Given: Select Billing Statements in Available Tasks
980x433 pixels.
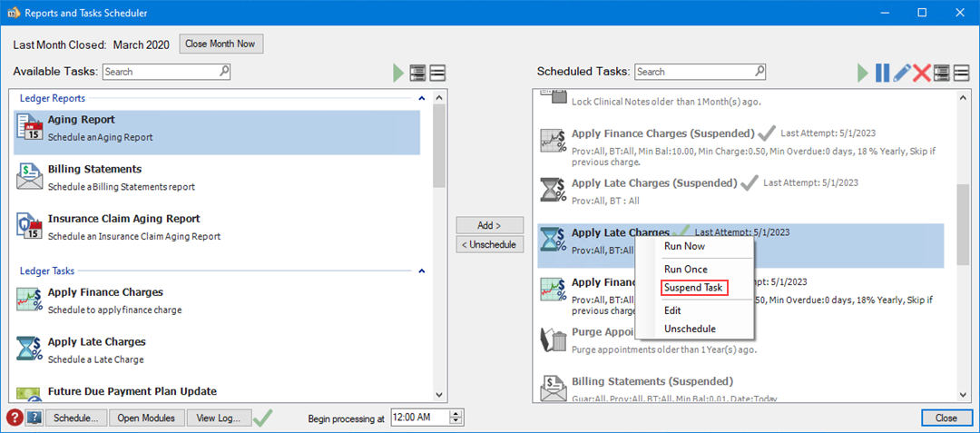Looking at the screenshot, I should pos(94,169).
